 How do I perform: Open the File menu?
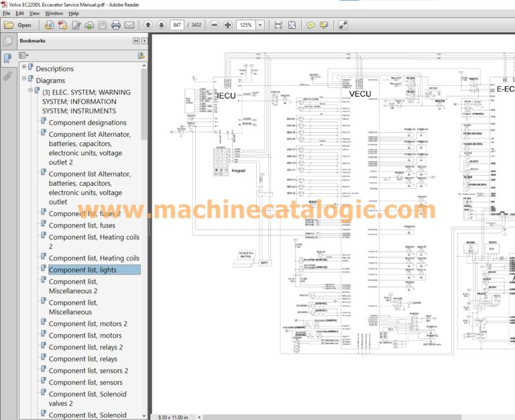(x=6, y=13)
